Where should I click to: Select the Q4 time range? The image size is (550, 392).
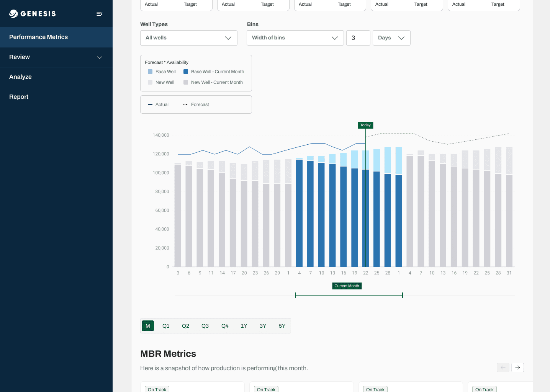pyautogui.click(x=225, y=326)
